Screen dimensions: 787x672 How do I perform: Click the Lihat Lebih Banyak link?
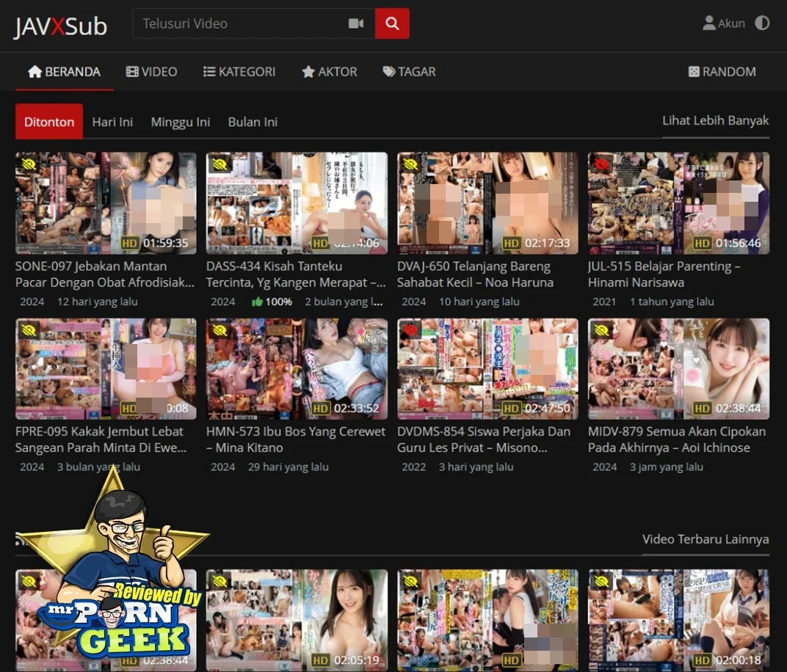(715, 120)
